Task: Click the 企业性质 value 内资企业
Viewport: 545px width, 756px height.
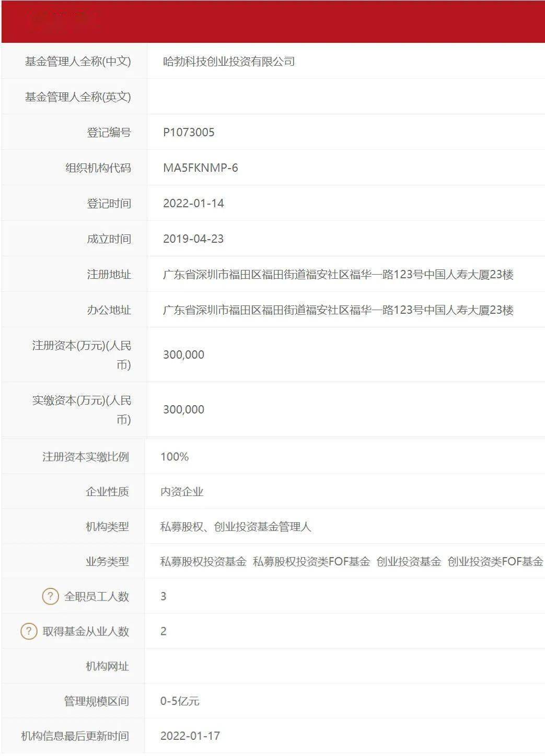Action: tap(183, 491)
